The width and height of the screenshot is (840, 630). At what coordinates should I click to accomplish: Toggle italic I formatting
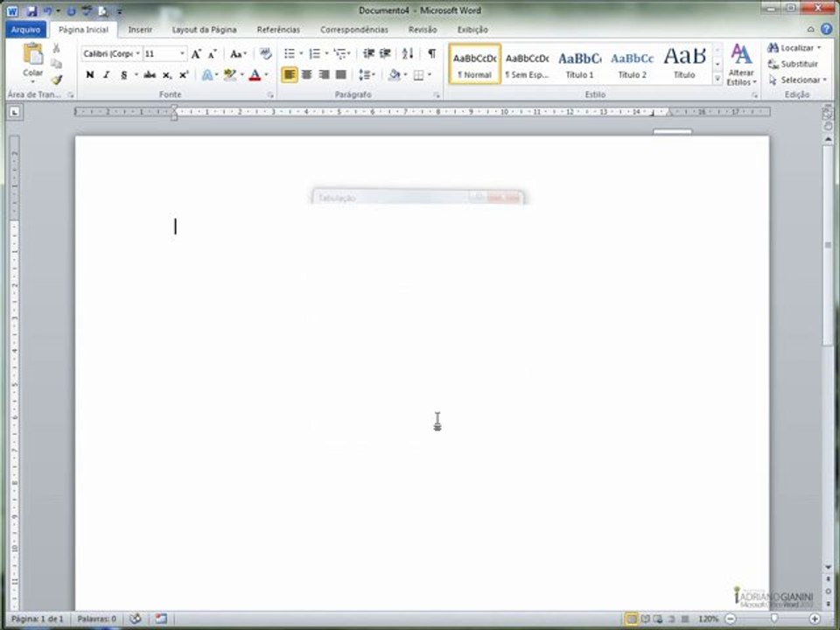[x=107, y=75]
